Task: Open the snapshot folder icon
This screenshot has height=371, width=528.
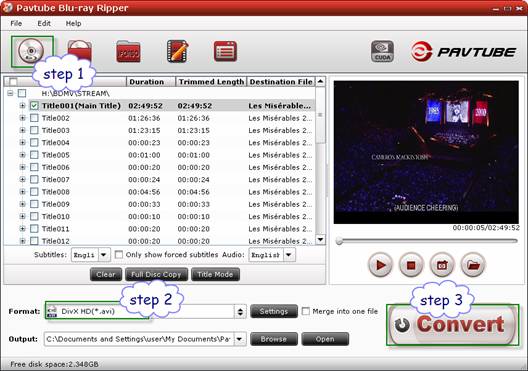Action: [x=473, y=265]
